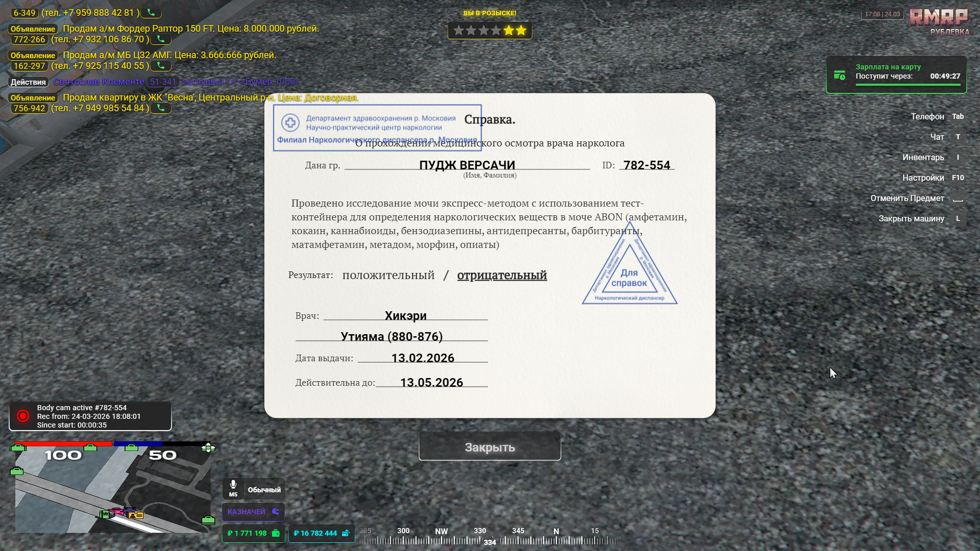Click phone icon next to +7 925 115 40 55
The height and width of the screenshot is (551, 980).
pos(161,66)
